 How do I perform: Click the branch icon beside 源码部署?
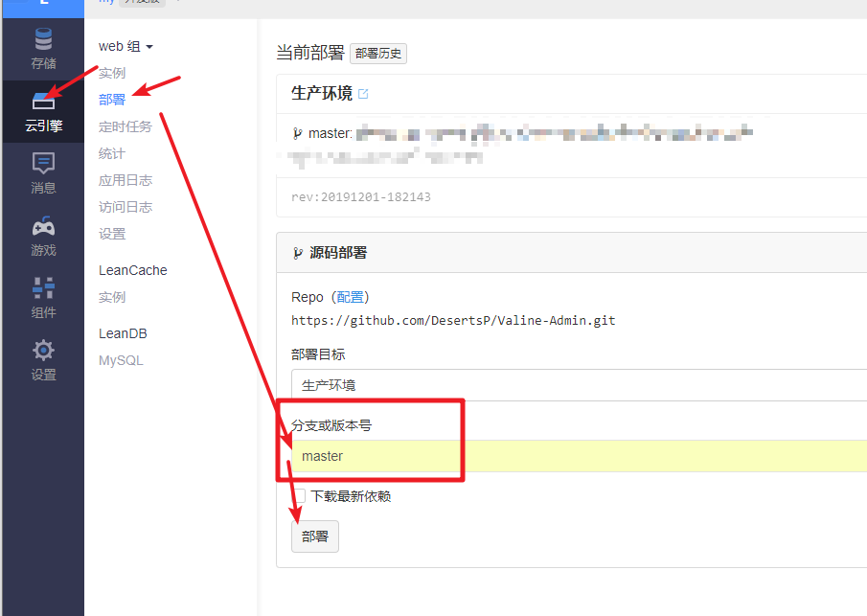coord(298,253)
